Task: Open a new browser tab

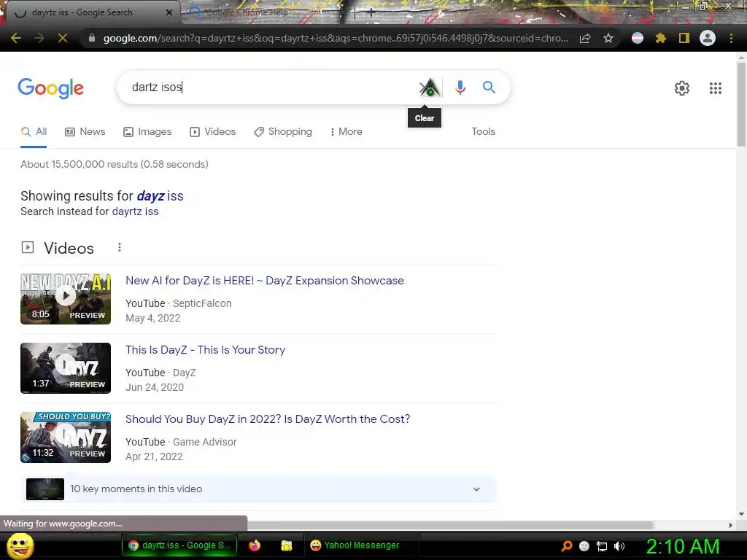Action: pos(371,13)
